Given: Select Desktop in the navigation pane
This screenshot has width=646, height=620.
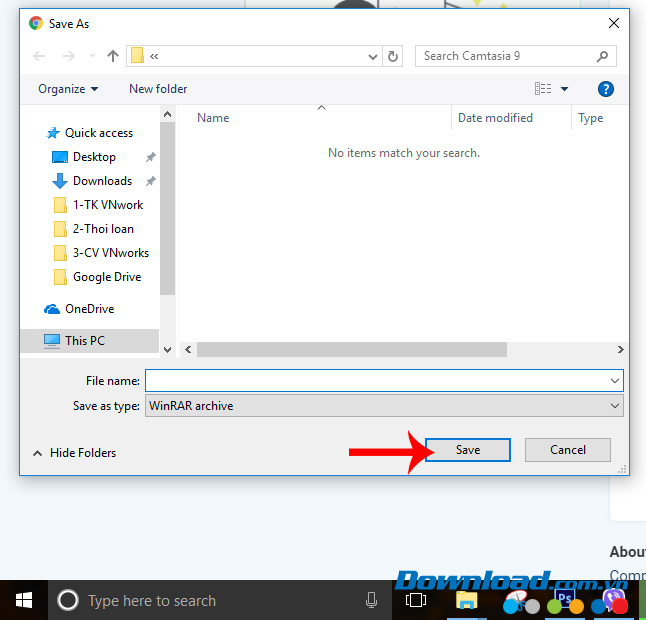Looking at the screenshot, I should [x=84, y=157].
